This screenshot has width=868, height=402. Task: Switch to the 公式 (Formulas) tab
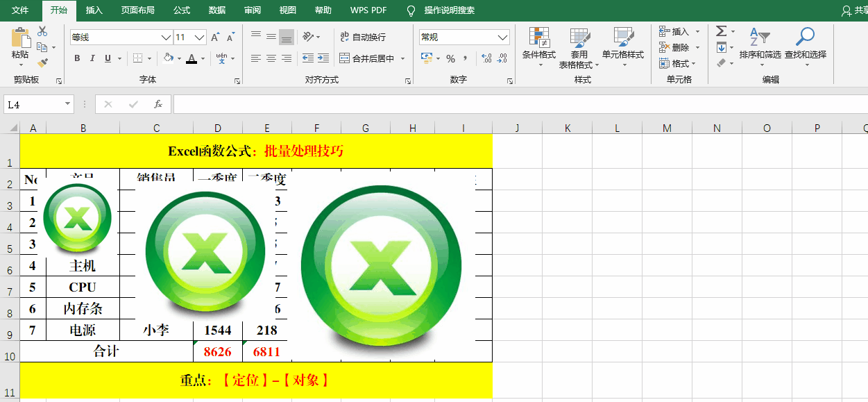[x=182, y=10]
